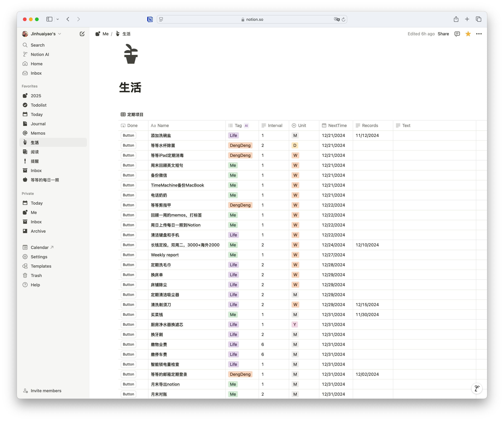Open Settings from the sidebar
This screenshot has height=421, width=504.
pyautogui.click(x=53, y=257)
